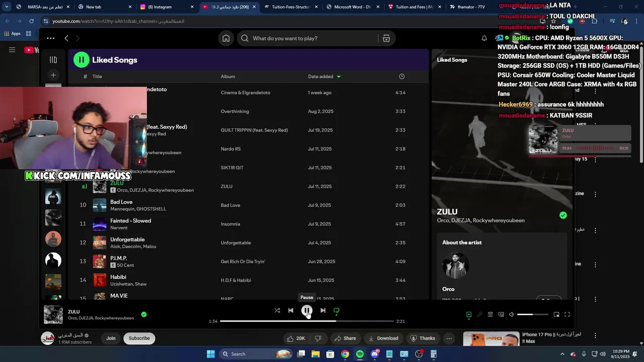Skip to the previous track
This screenshot has width=644, height=362.
coord(291,311)
